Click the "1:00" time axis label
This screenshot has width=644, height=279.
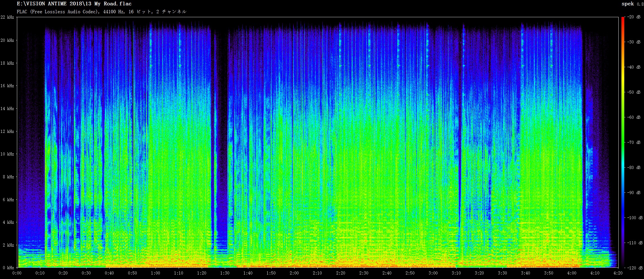click(156, 273)
